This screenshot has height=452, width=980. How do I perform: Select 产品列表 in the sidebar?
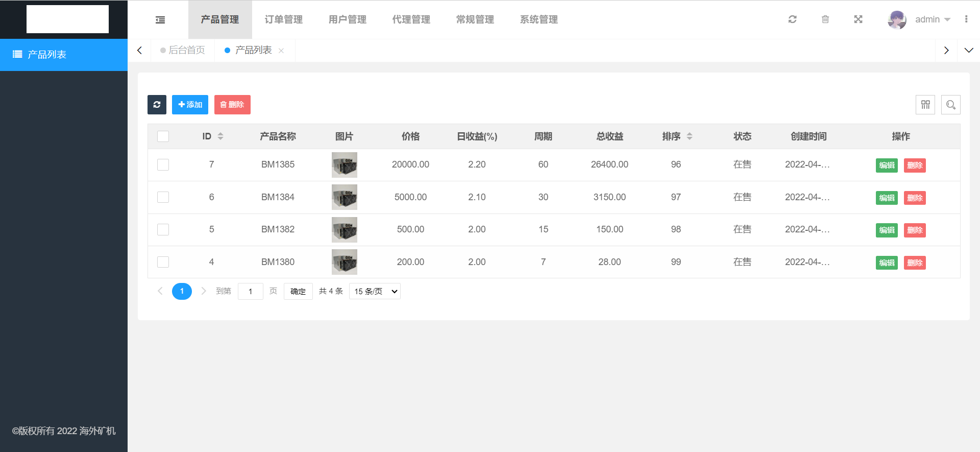(64, 55)
